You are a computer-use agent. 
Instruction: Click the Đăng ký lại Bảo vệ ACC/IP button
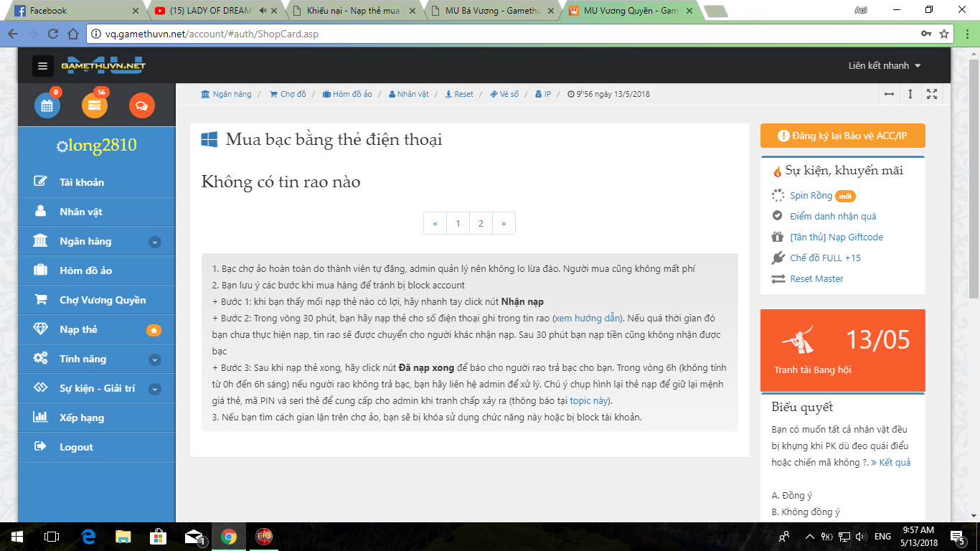(842, 136)
